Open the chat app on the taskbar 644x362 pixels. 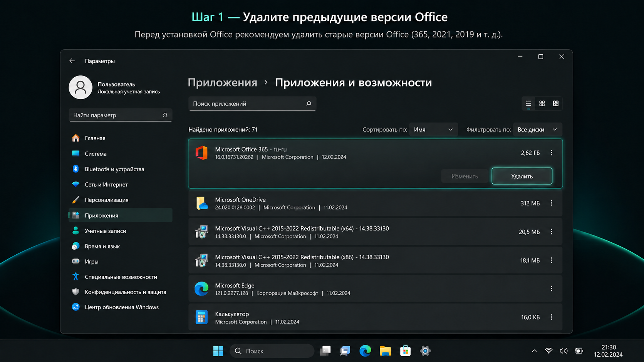345,351
